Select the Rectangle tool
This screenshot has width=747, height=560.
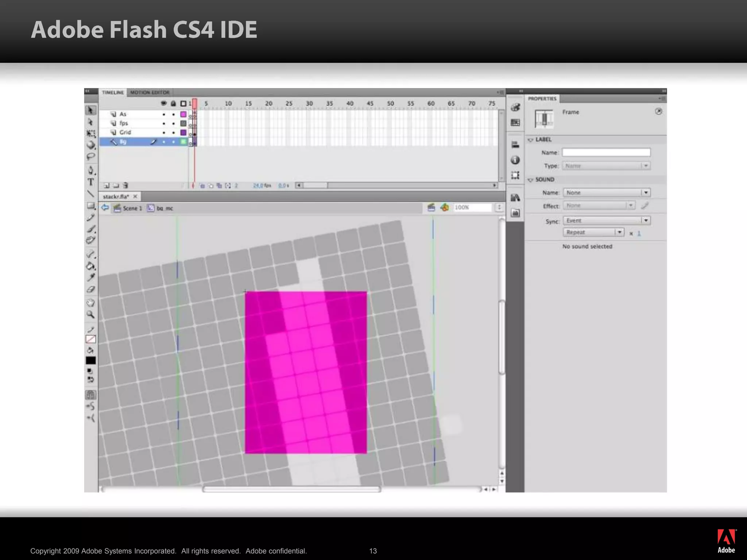[91, 206]
